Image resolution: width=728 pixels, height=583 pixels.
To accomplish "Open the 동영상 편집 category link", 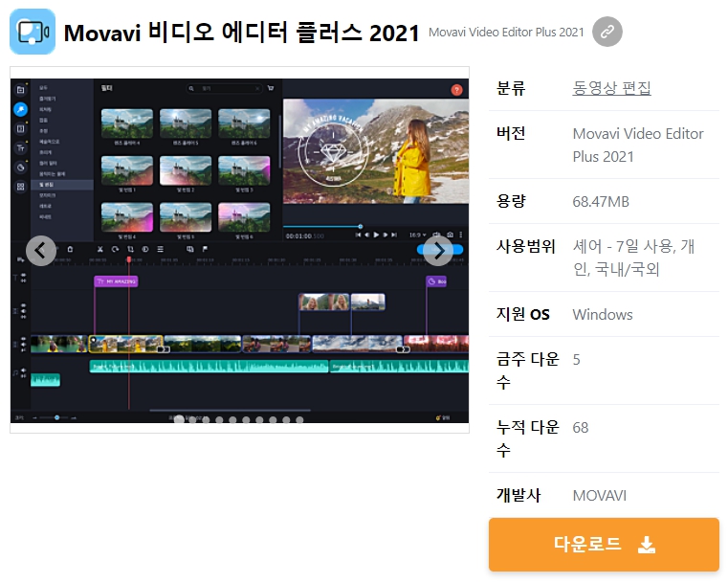I will point(611,88).
